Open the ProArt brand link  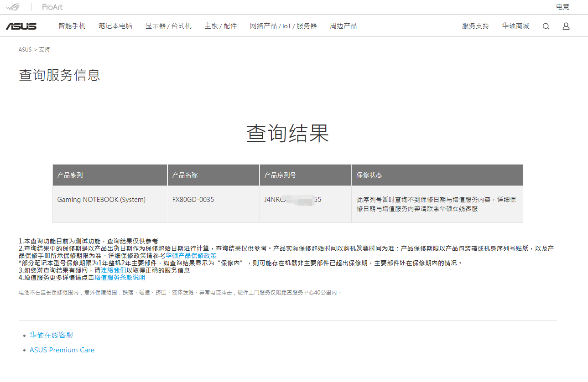coord(52,7)
